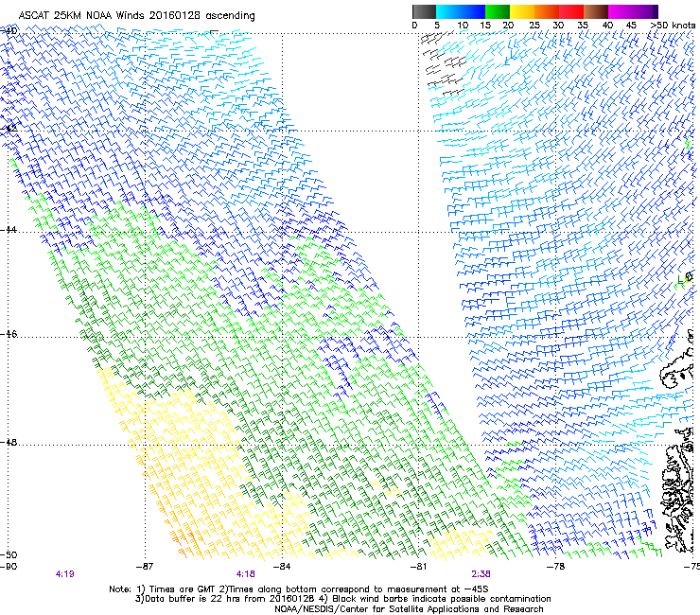Click the '-46' latitude axis label
This screenshot has height=615, width=700.
[9, 334]
